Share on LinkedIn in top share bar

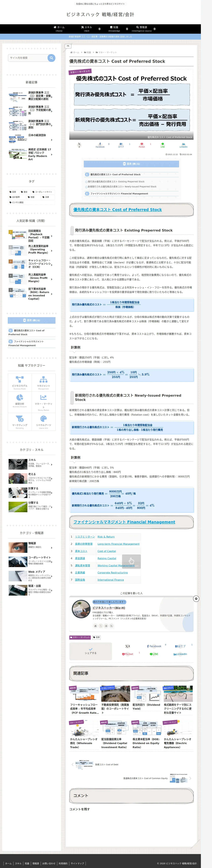point(183,145)
